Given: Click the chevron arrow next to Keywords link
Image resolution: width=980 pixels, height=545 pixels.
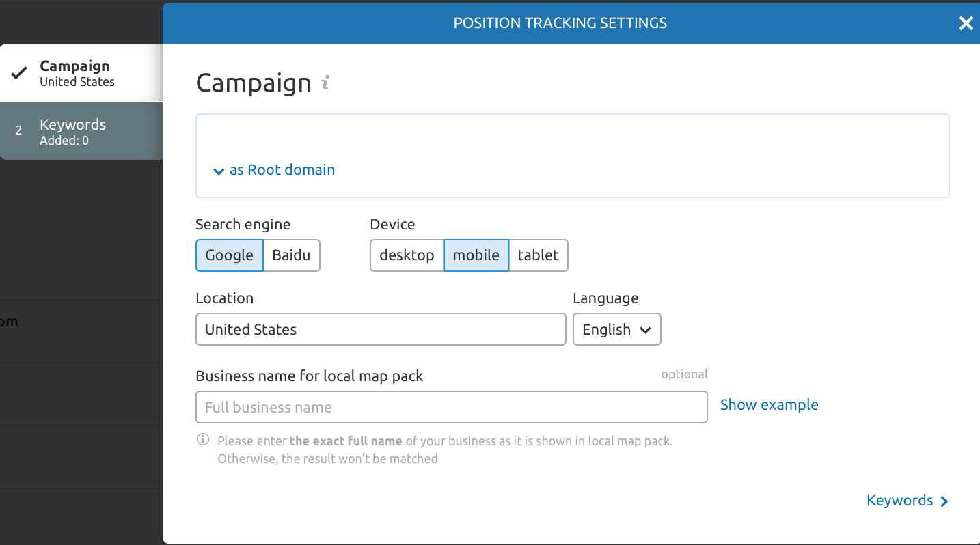Looking at the screenshot, I should click(944, 501).
